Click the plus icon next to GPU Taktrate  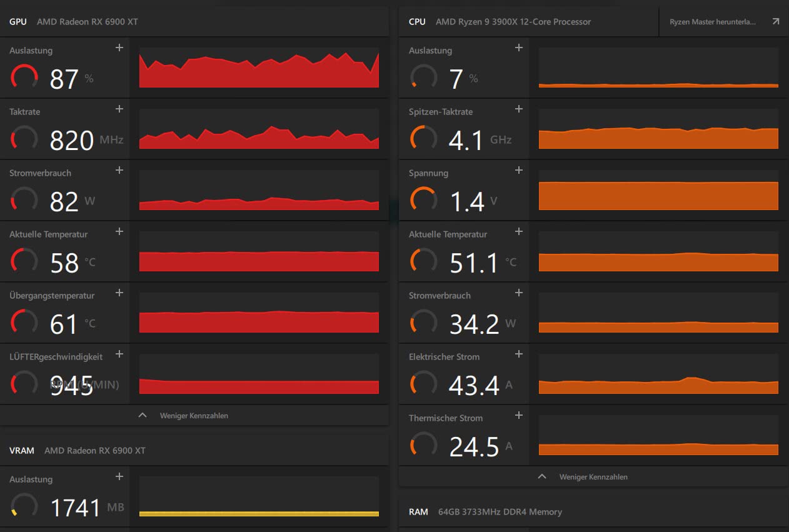[119, 109]
